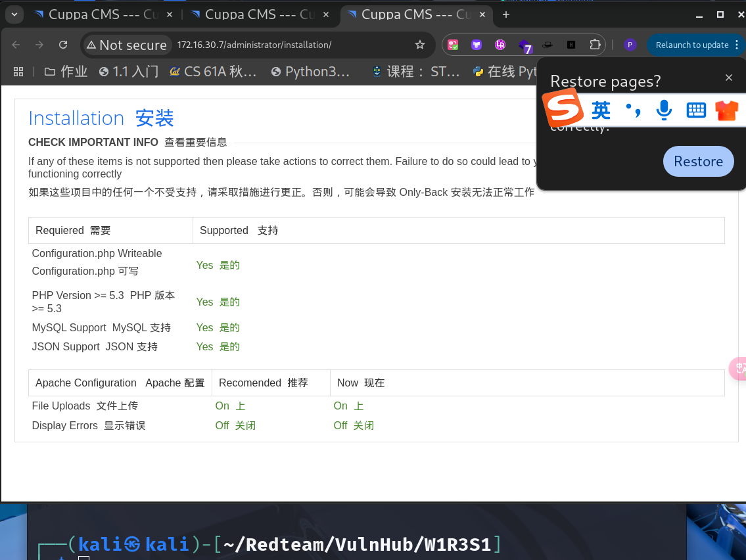Open the Python3 bookmark
746x560 pixels.
click(x=310, y=72)
